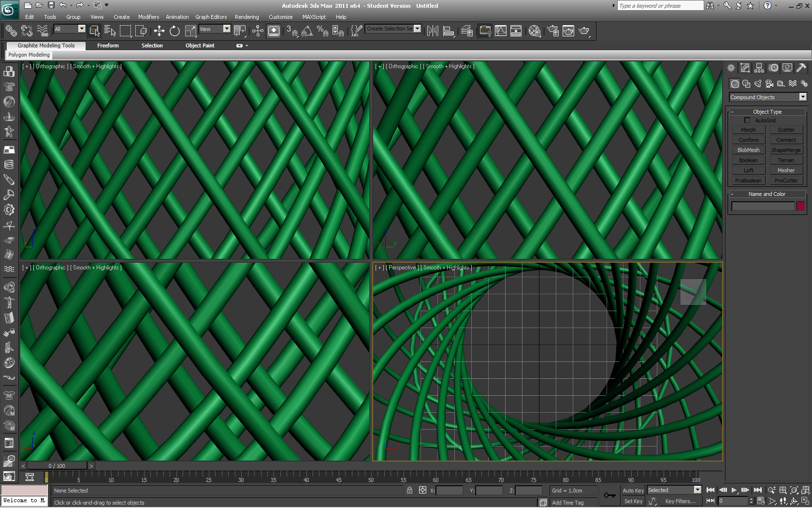
Task: Toggle Spinner Snap
Action: pyautogui.click(x=338, y=31)
